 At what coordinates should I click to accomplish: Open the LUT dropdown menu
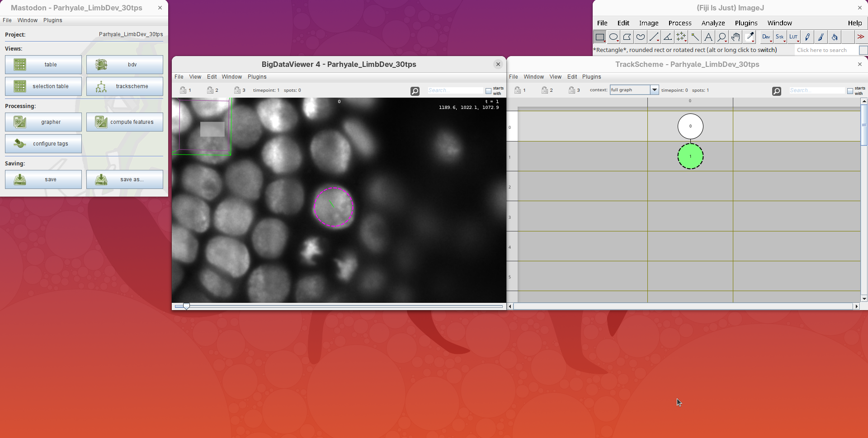click(794, 37)
